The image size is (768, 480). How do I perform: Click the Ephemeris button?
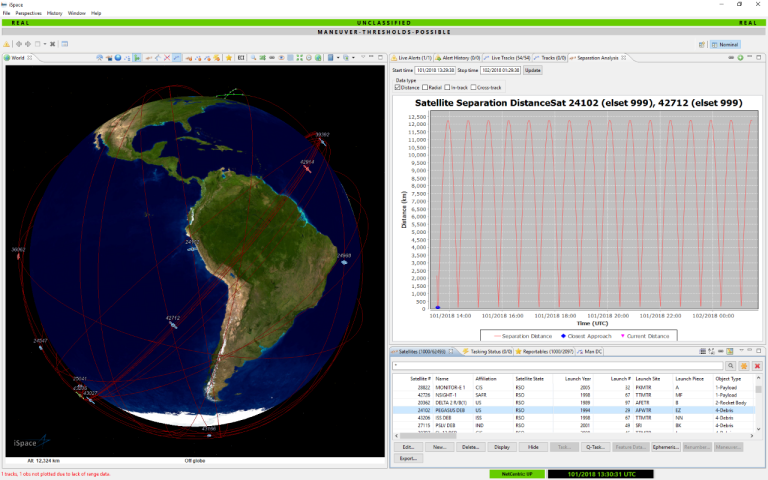coord(665,446)
